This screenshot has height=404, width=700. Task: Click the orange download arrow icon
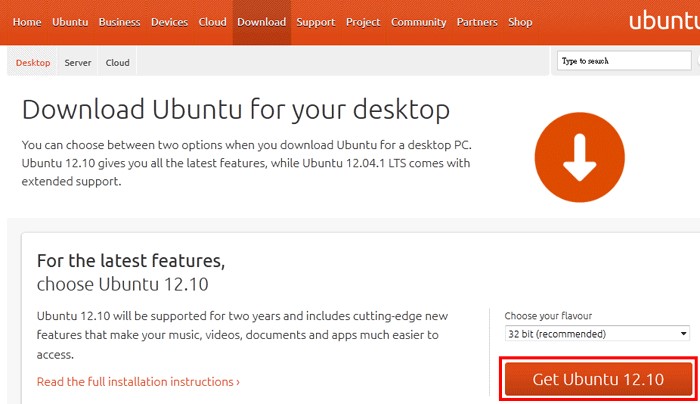coord(579,157)
